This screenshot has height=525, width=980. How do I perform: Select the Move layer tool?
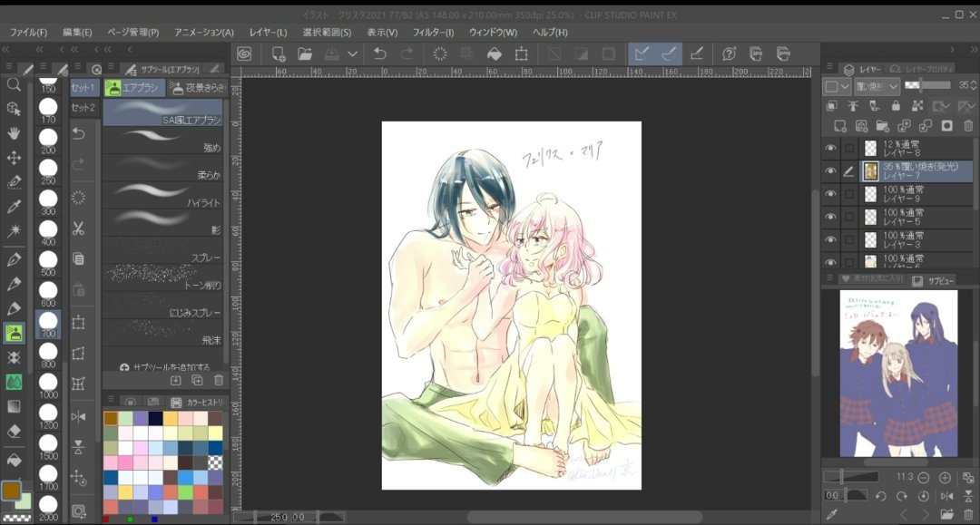tap(13, 157)
